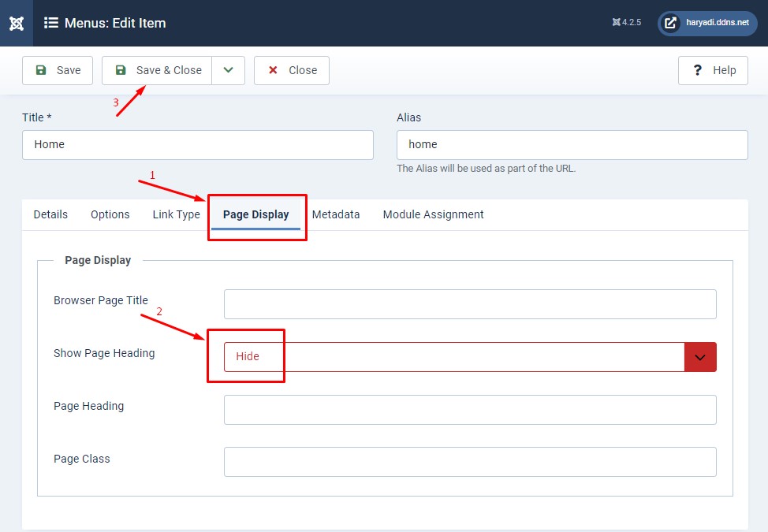Open the Help button

point(713,70)
